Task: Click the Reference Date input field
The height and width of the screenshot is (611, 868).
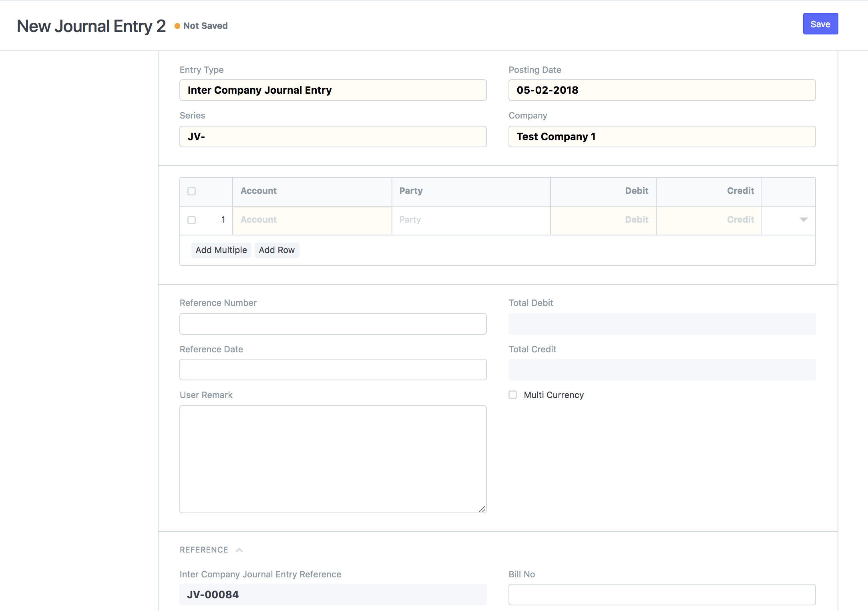Action: pyautogui.click(x=333, y=370)
